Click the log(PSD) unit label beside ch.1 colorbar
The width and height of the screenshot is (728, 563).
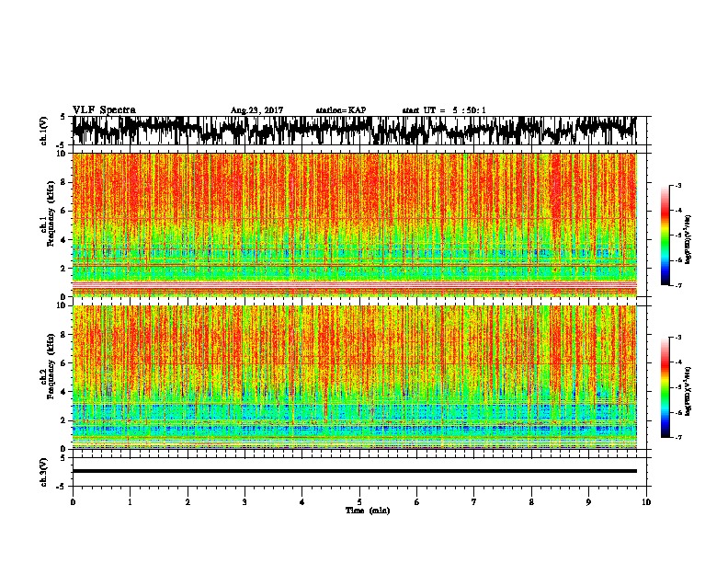(x=688, y=239)
